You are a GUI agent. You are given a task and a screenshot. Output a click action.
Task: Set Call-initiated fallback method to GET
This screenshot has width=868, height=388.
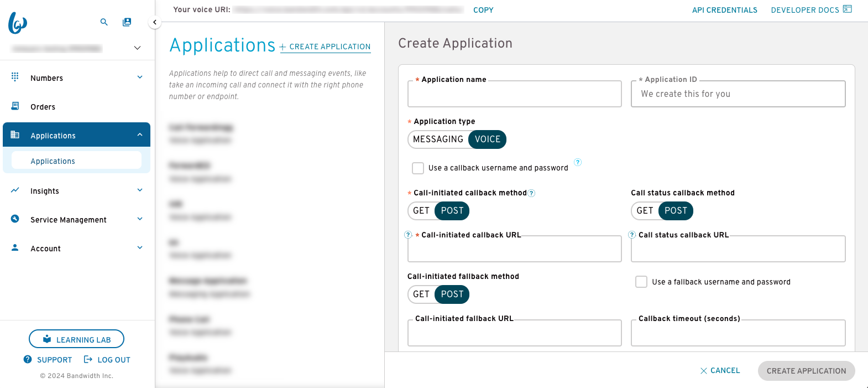click(x=421, y=294)
